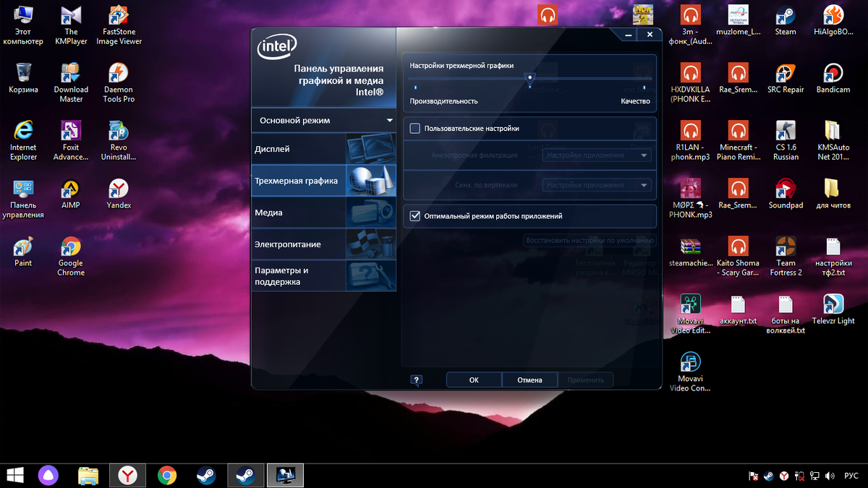Click the Intel logo
The width and height of the screenshot is (868, 488).
point(276,48)
